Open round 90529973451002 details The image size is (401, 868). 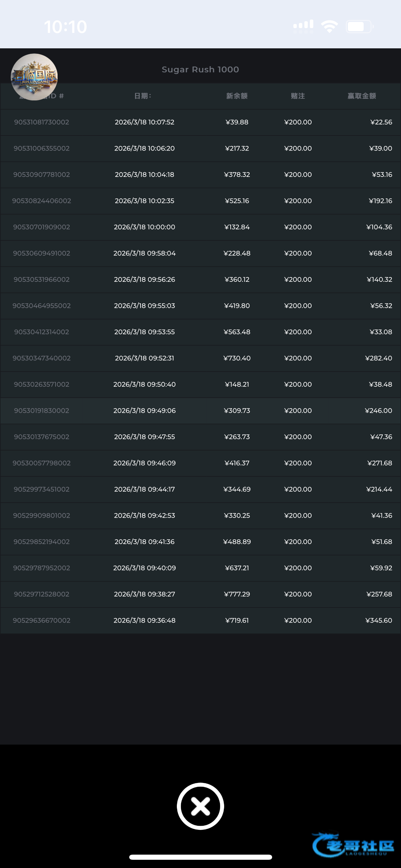pyautogui.click(x=41, y=489)
